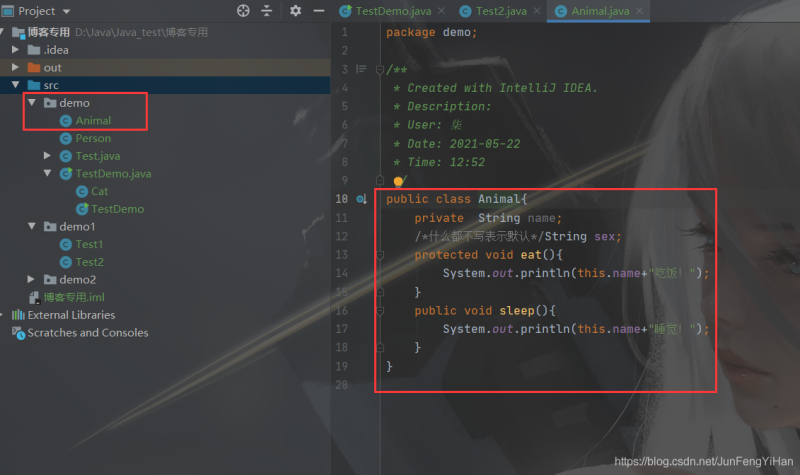Switch to the TestDemo.java tab
The image size is (800, 475).
click(392, 11)
